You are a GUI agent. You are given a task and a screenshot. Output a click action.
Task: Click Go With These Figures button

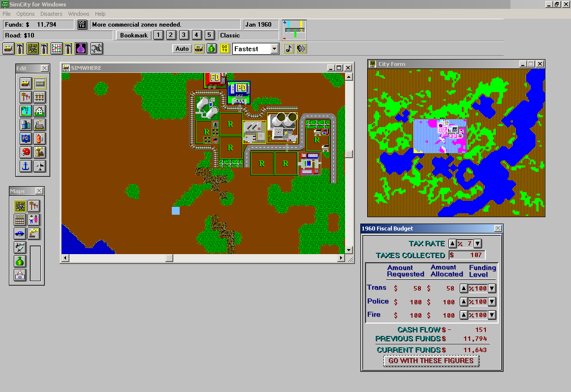pyautogui.click(x=431, y=361)
